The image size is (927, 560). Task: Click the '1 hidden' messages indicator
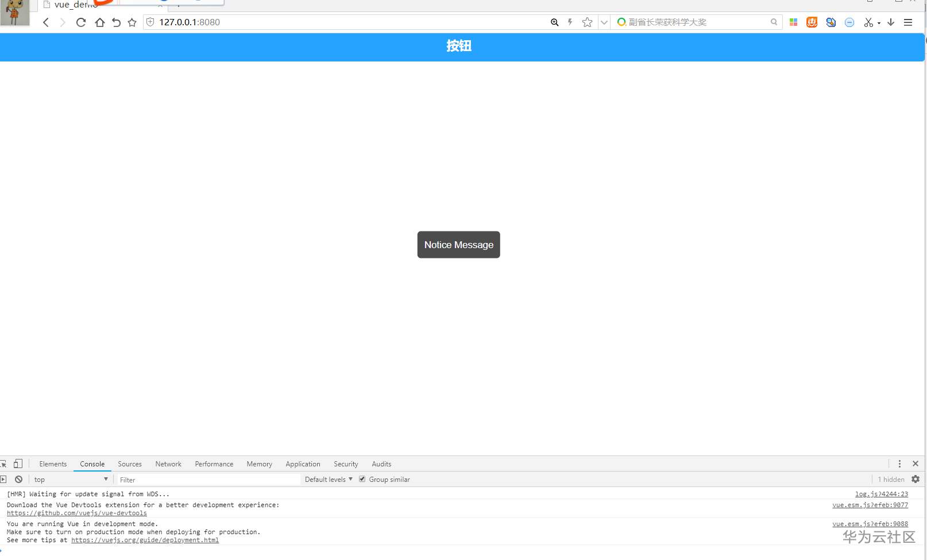point(891,480)
